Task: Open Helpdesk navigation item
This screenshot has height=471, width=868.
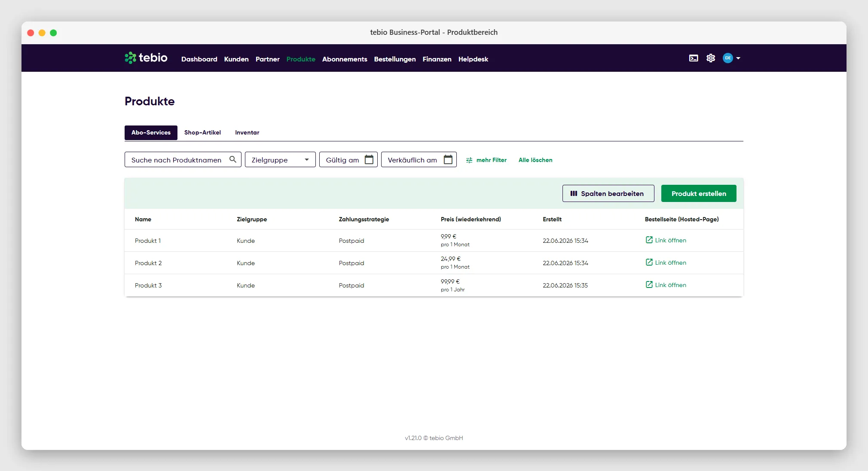Action: coord(473,59)
